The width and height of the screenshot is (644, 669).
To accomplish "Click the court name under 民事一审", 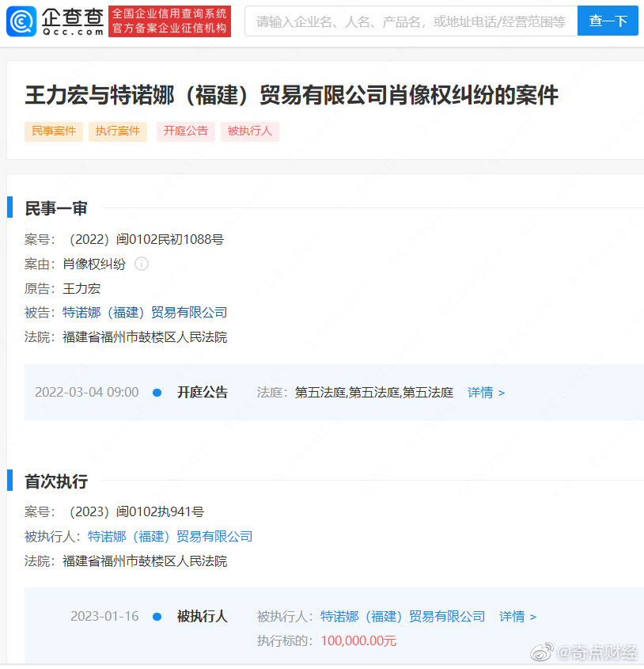I will pyautogui.click(x=145, y=337).
